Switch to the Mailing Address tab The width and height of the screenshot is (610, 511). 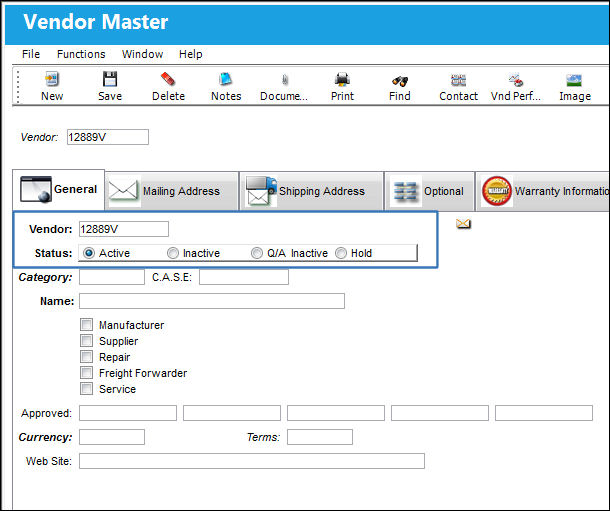(172, 191)
